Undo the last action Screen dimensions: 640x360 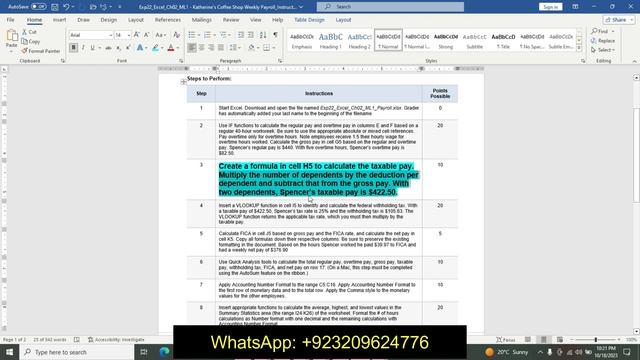(x=66, y=7)
